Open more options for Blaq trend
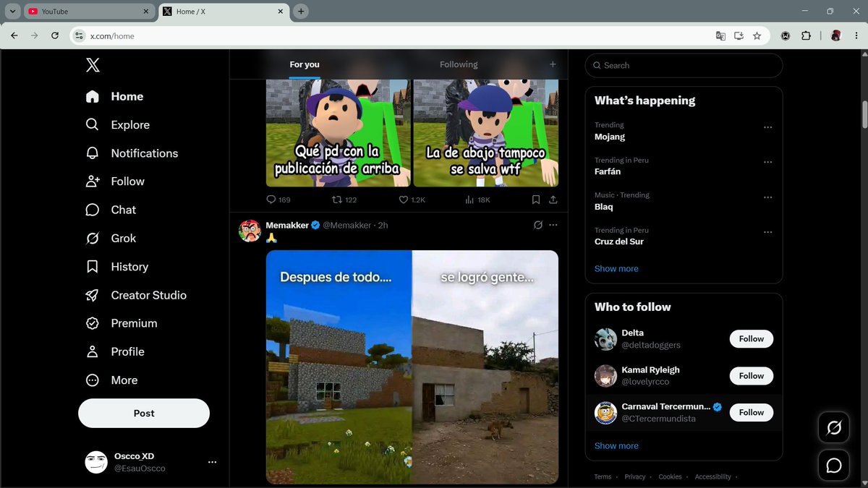The height and width of the screenshot is (488, 868). click(x=768, y=197)
